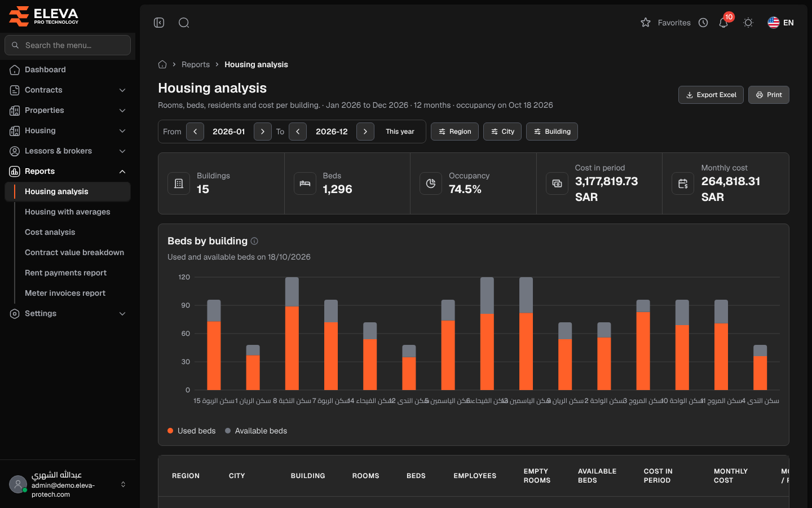Select the This year preset
The image size is (812, 508).
click(x=400, y=132)
